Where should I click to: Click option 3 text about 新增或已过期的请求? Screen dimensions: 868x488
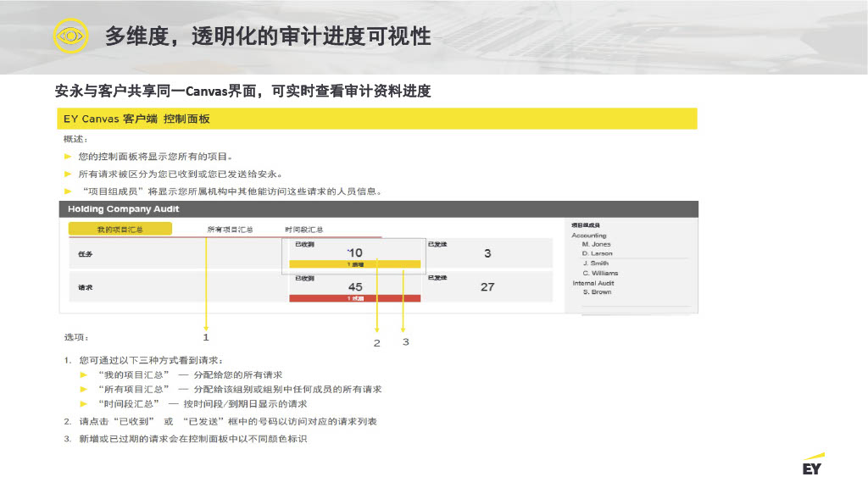192,439
